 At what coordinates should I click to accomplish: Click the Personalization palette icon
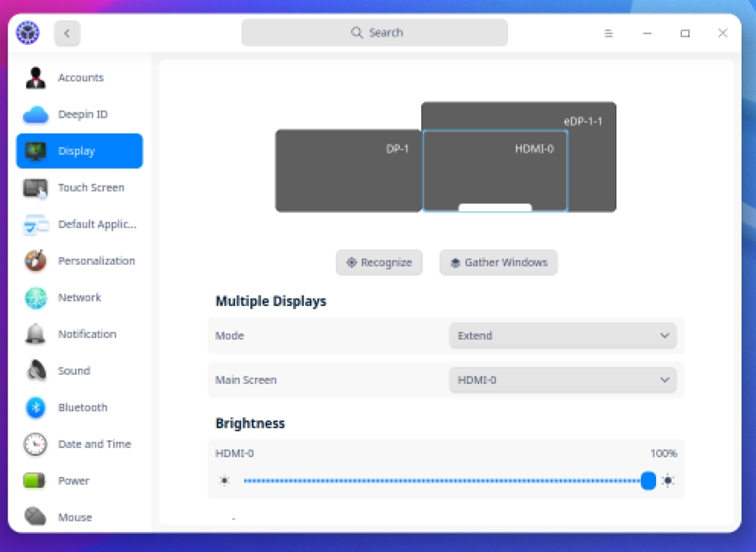pyautogui.click(x=35, y=261)
